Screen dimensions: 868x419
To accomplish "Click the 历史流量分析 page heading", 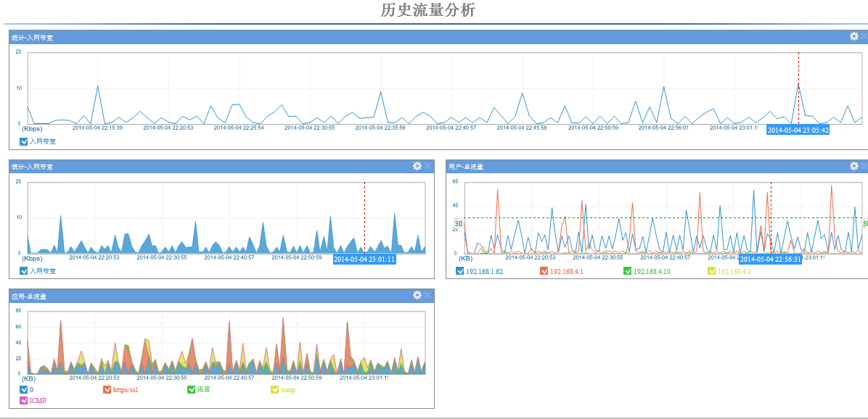I will pyautogui.click(x=428, y=11).
